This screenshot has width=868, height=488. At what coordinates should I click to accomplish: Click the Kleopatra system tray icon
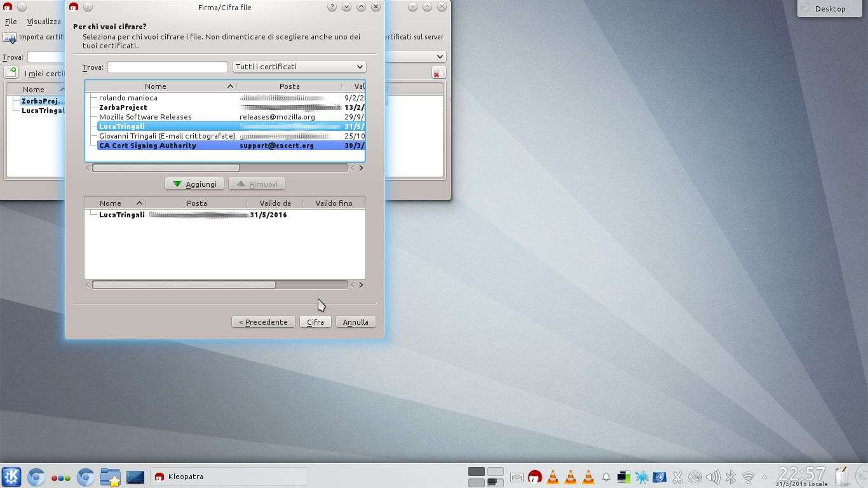[534, 477]
